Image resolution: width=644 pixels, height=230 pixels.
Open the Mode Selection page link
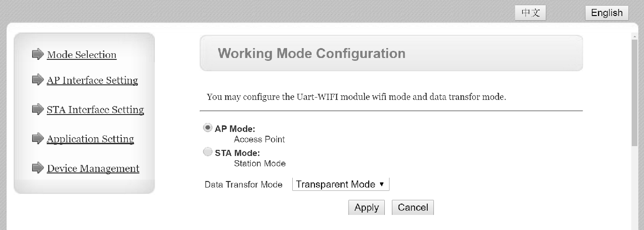(82, 55)
